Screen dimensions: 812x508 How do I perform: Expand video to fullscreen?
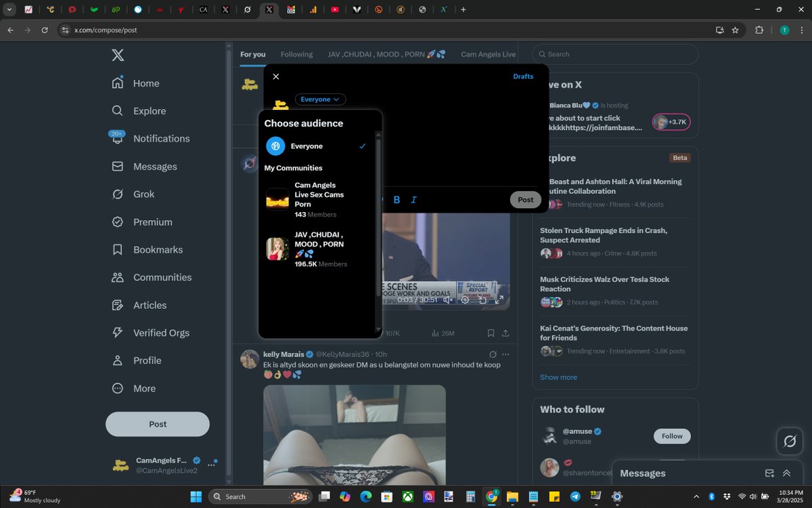(500, 299)
